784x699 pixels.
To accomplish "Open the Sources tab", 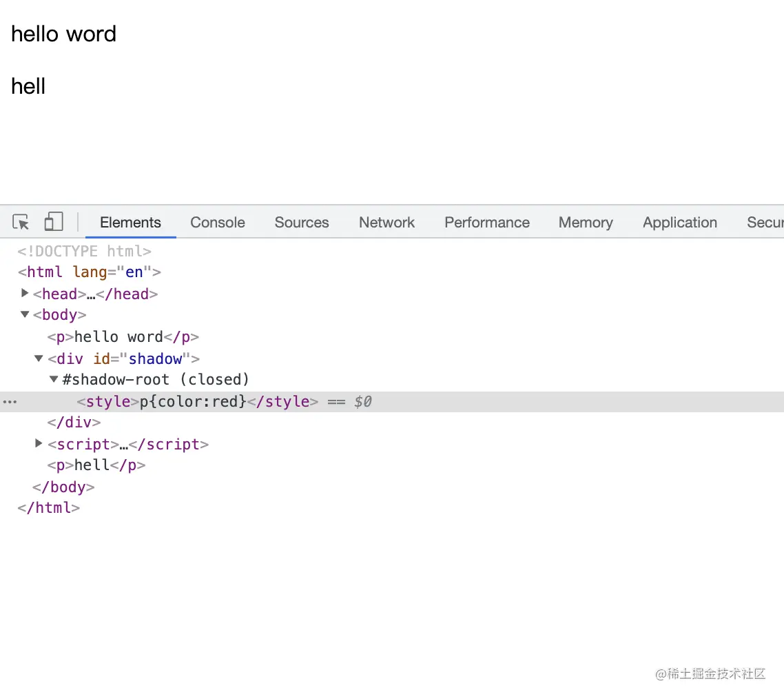I will tap(302, 222).
